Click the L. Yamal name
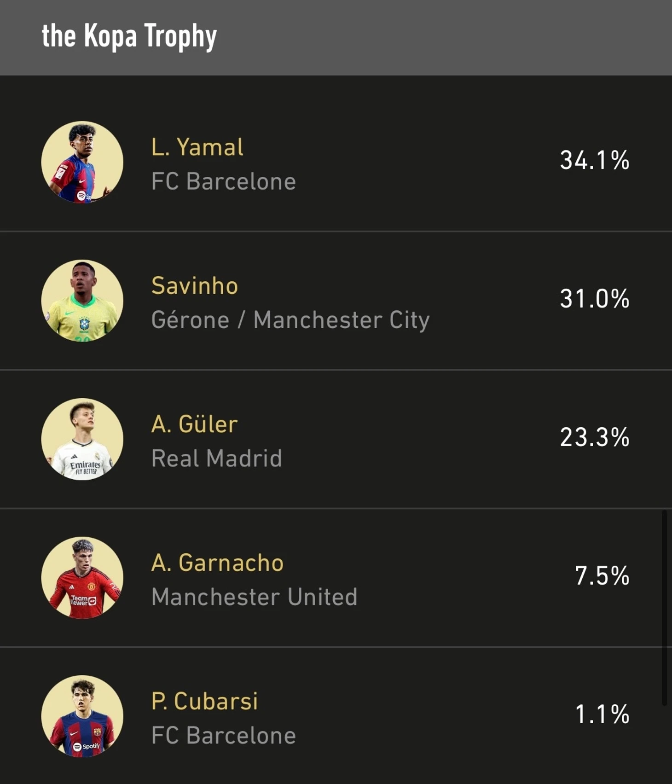The image size is (672, 784). coord(197,147)
